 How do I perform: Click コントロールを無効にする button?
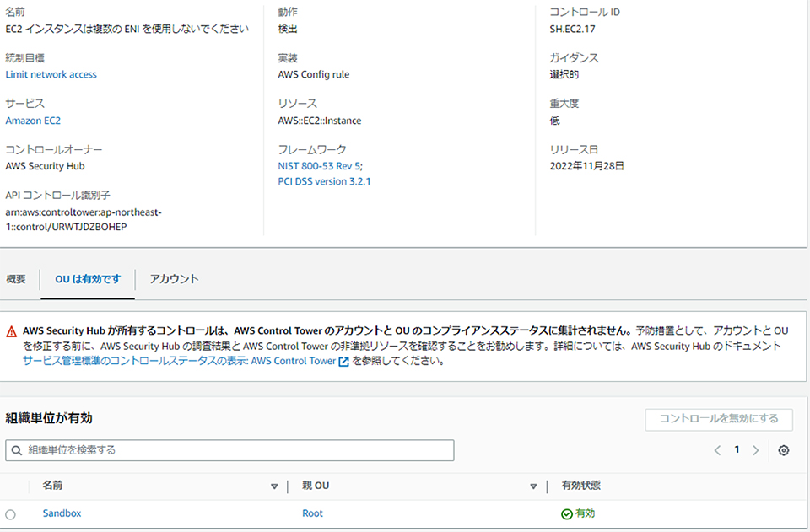point(719,420)
